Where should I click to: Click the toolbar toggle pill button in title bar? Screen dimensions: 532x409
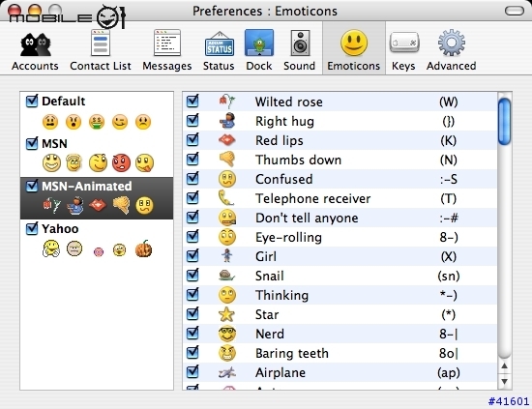tap(515, 11)
